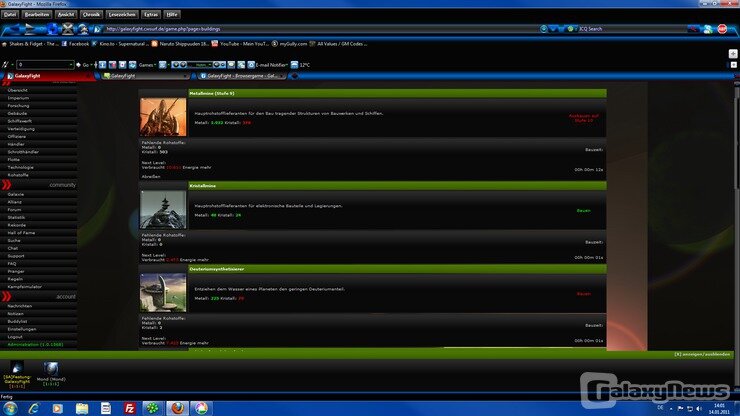Open the E-mail Notifier dropdown arrow
The image size is (740, 416).
(286, 65)
